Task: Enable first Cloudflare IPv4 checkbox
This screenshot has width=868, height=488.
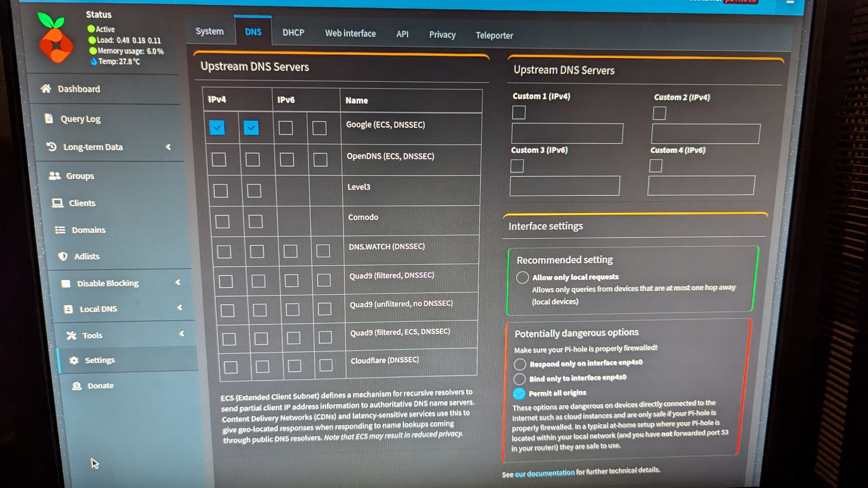Action: [231, 367]
